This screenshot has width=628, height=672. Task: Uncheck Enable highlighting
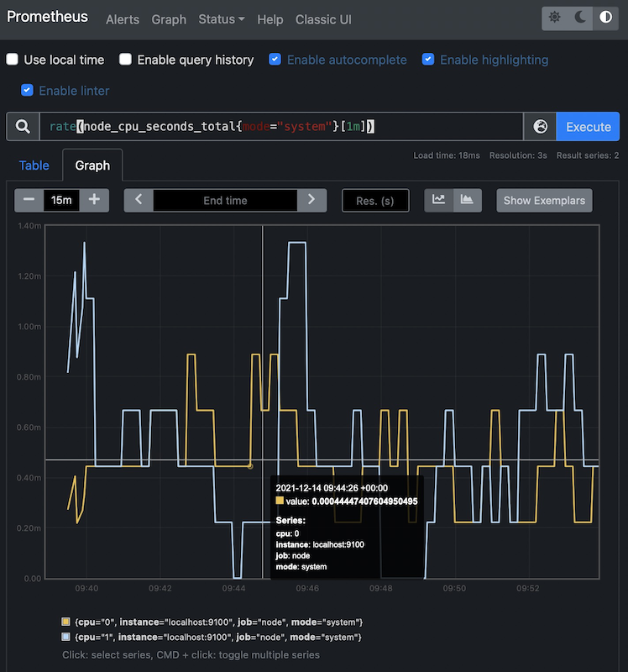pyautogui.click(x=428, y=60)
